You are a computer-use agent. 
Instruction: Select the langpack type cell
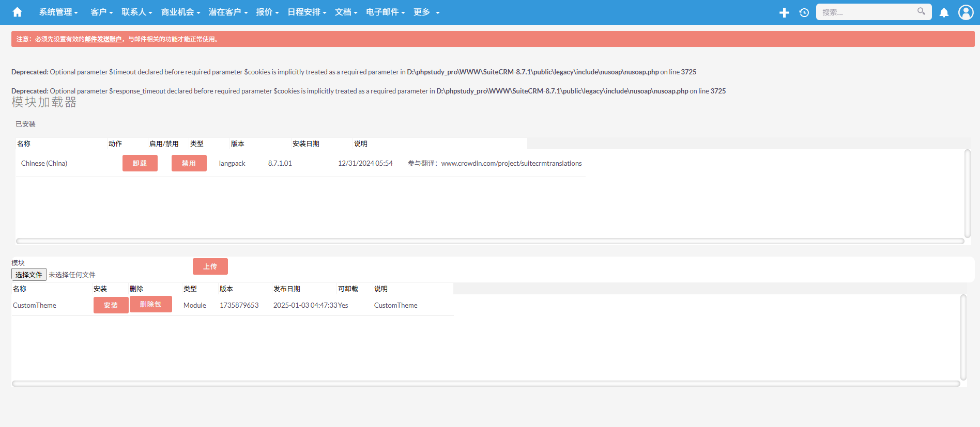point(232,163)
